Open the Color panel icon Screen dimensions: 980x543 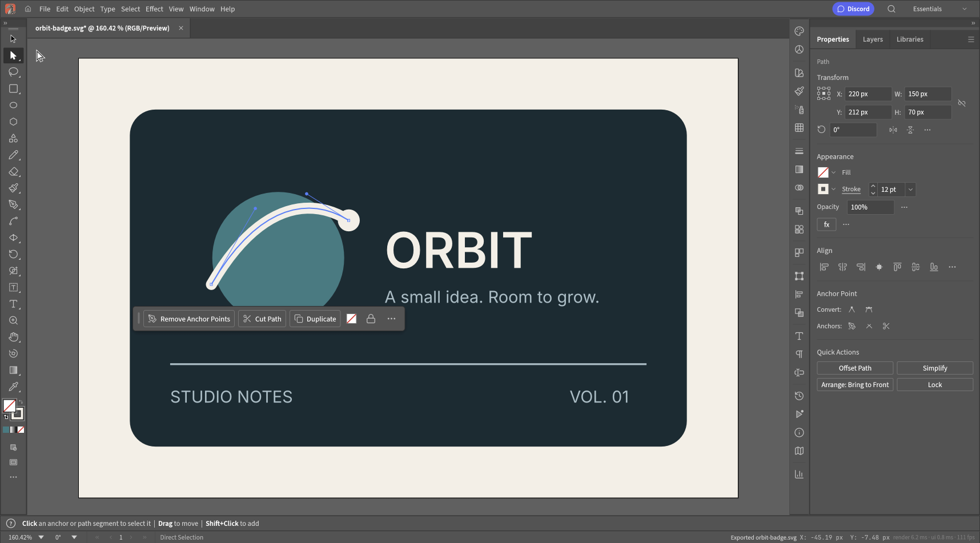tap(799, 31)
